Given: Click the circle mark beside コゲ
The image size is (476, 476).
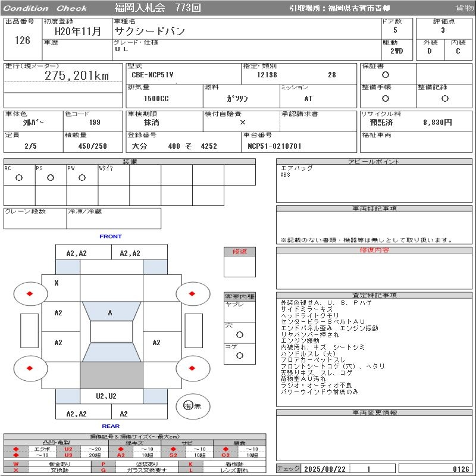Looking at the screenshot, I should coord(240,355).
